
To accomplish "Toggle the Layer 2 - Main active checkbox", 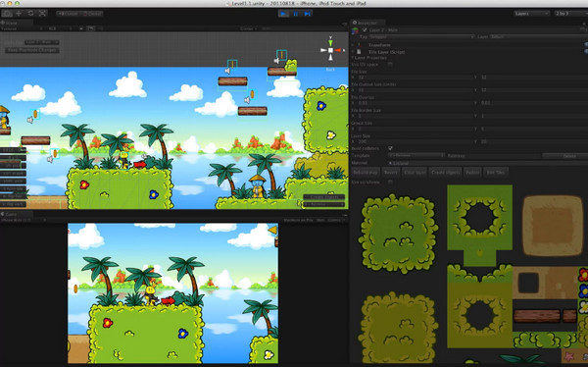I will point(365,30).
